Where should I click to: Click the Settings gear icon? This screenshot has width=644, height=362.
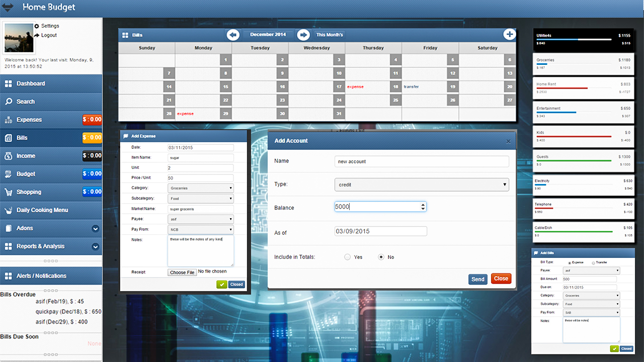coord(37,26)
